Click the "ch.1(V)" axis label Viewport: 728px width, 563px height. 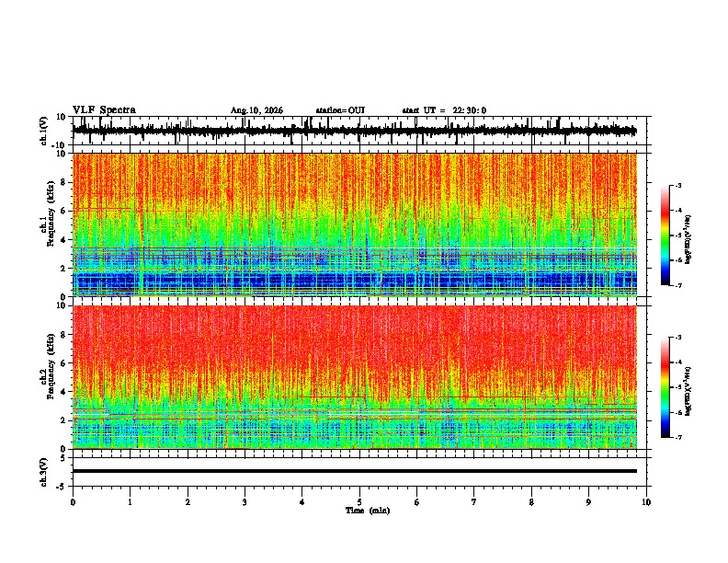(x=44, y=131)
